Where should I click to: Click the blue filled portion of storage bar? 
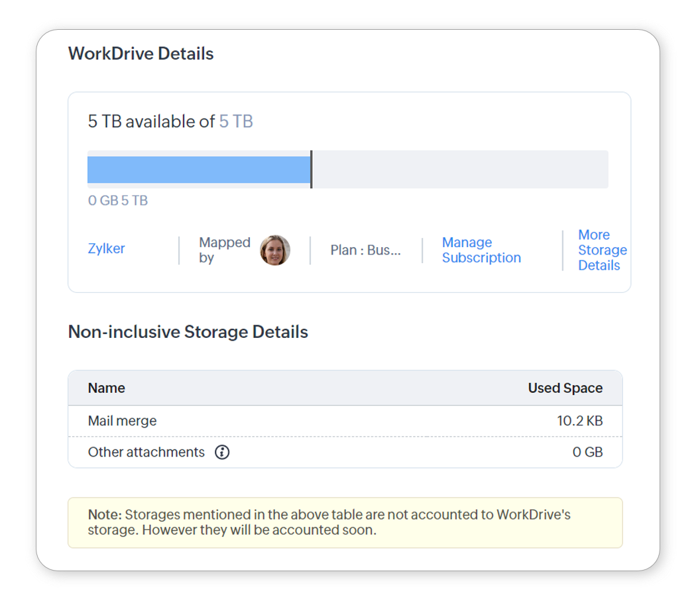[x=198, y=170]
